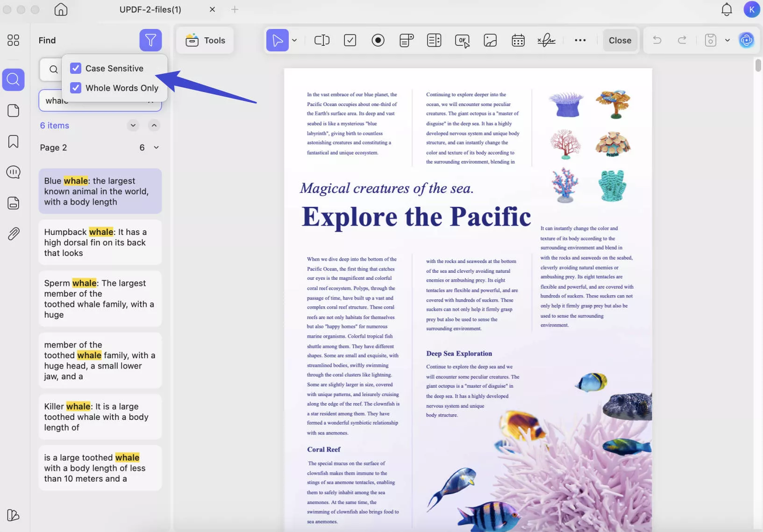Open the save options dropdown
This screenshot has width=763, height=532.
[727, 40]
